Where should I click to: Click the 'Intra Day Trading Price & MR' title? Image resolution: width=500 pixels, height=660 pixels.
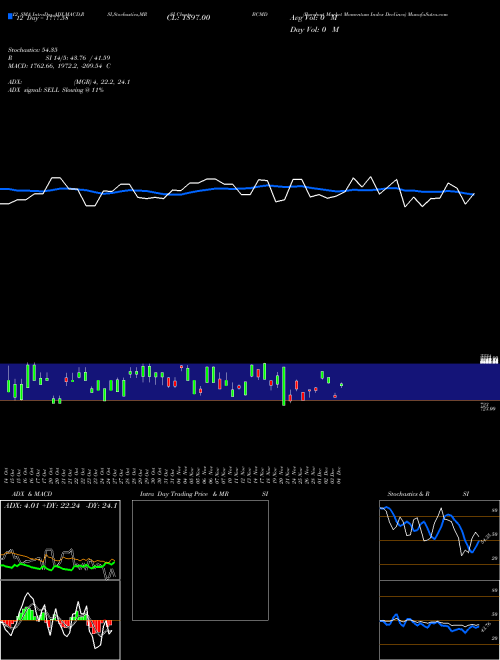(184, 494)
